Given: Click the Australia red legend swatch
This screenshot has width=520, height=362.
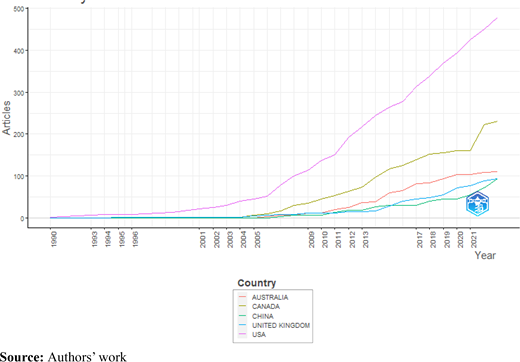Looking at the screenshot, I should coord(242,297).
